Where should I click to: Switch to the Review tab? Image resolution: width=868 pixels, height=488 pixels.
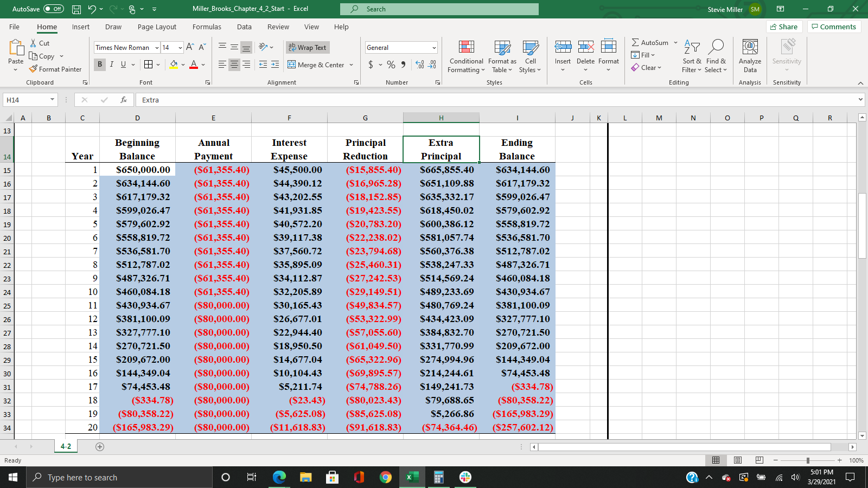pyautogui.click(x=278, y=27)
